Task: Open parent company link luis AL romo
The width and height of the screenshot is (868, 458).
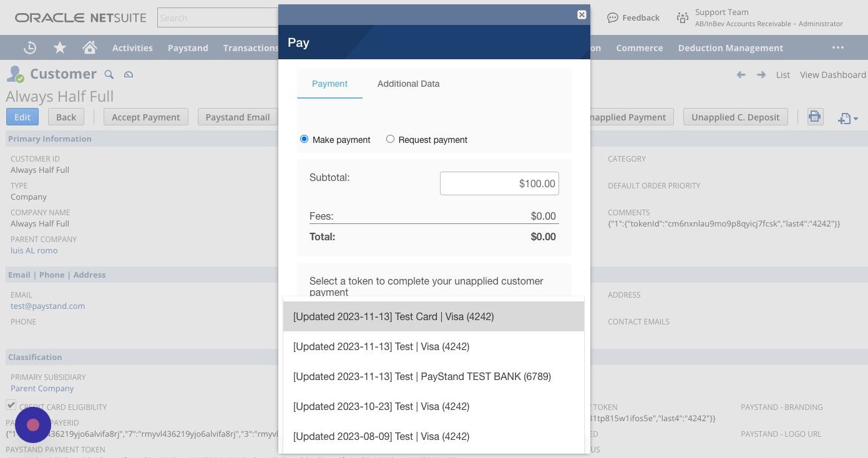Action: click(x=34, y=250)
